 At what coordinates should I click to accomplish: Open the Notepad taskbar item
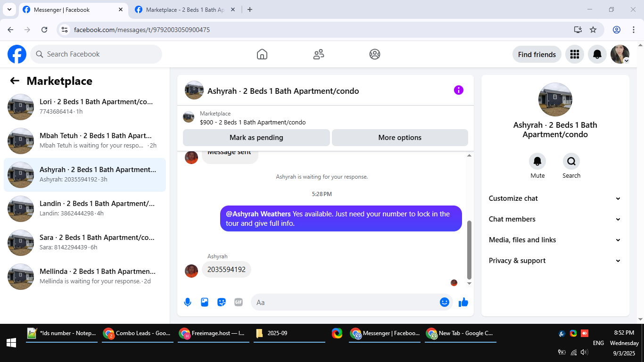pyautogui.click(x=62, y=333)
